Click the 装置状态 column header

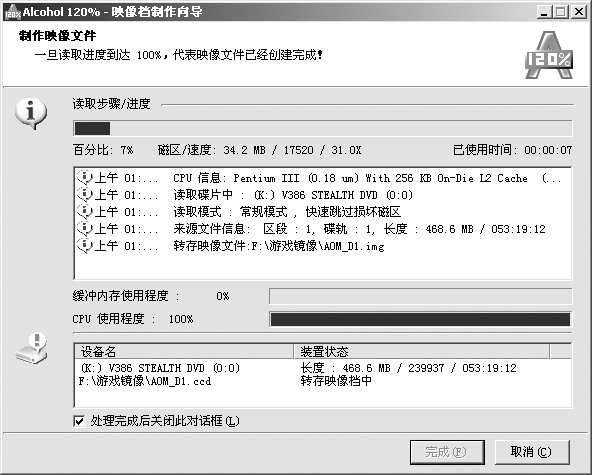(422, 352)
